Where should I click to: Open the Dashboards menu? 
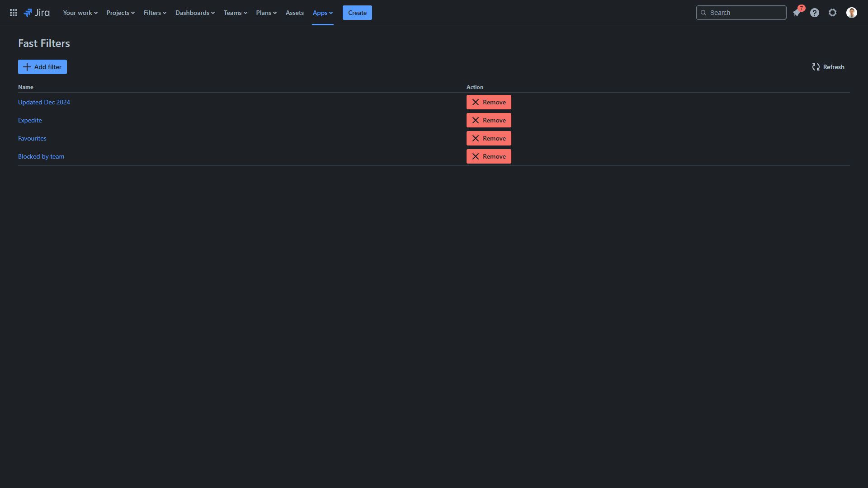(195, 13)
